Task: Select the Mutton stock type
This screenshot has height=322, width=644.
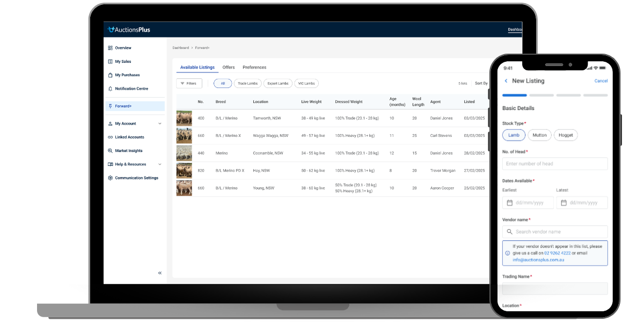Action: click(539, 135)
